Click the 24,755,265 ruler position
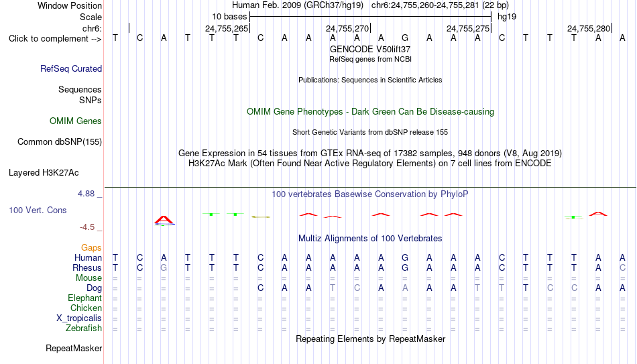 (x=227, y=28)
